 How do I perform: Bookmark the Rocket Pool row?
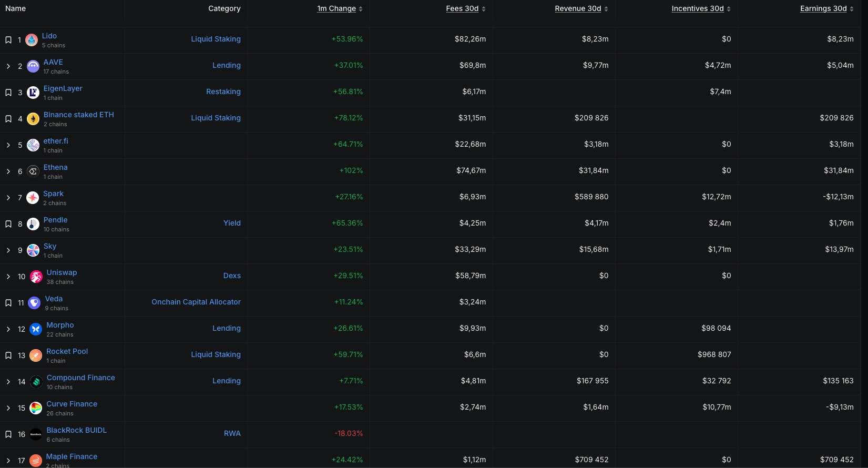coord(8,355)
